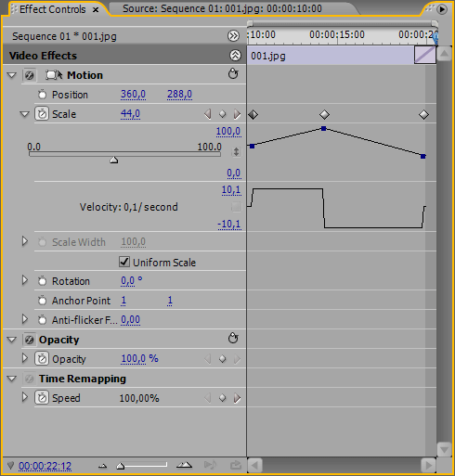
Task: Edit second Anchor Point value
Action: (x=170, y=301)
